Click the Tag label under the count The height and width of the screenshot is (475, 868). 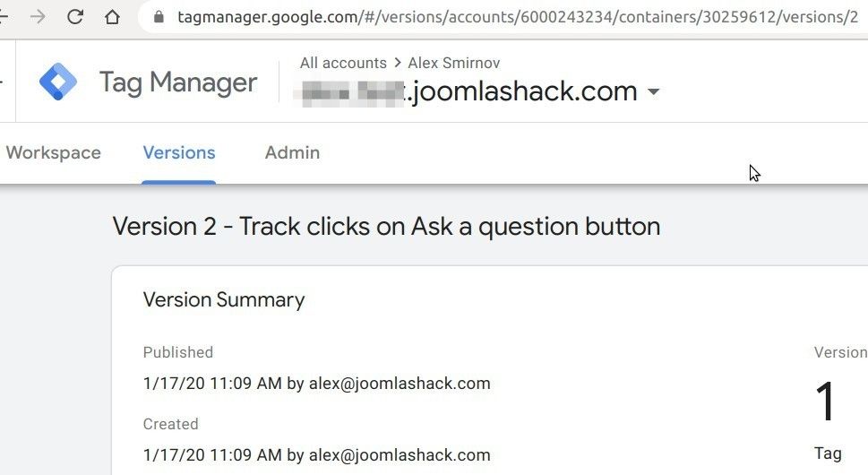pos(828,453)
